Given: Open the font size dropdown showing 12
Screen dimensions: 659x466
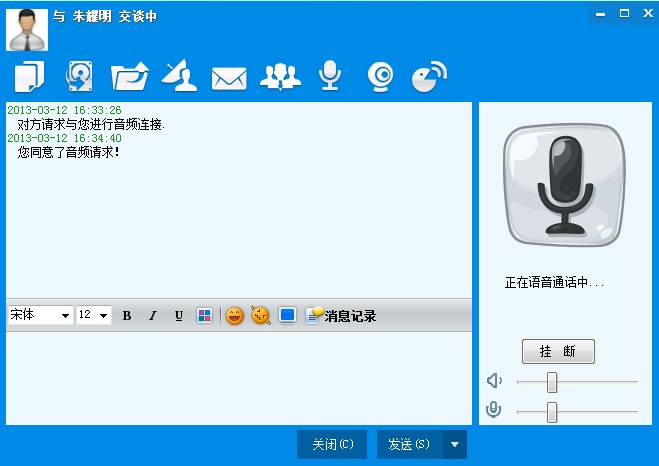Looking at the screenshot, I should [93, 315].
